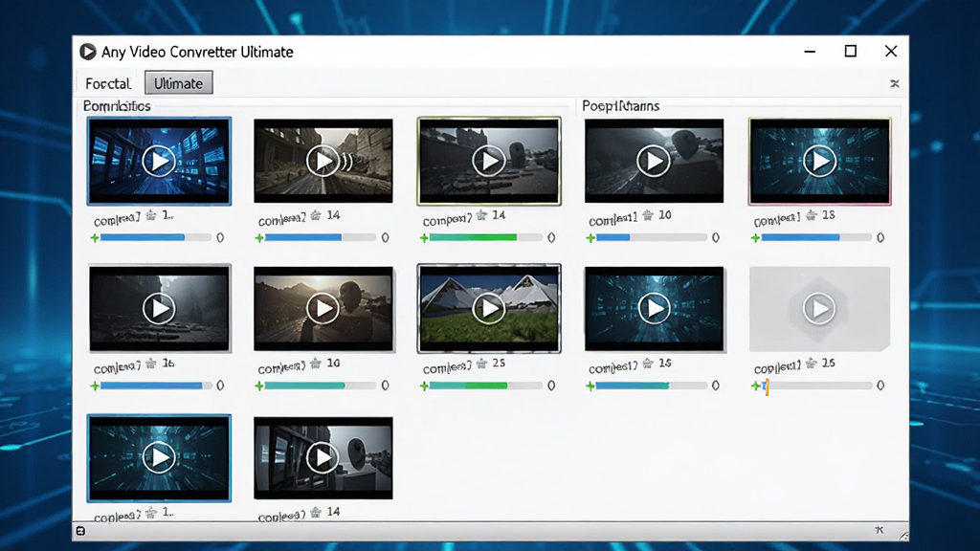980x551 pixels.
Task: Play the dark foggy stairway video
Action: click(x=159, y=309)
